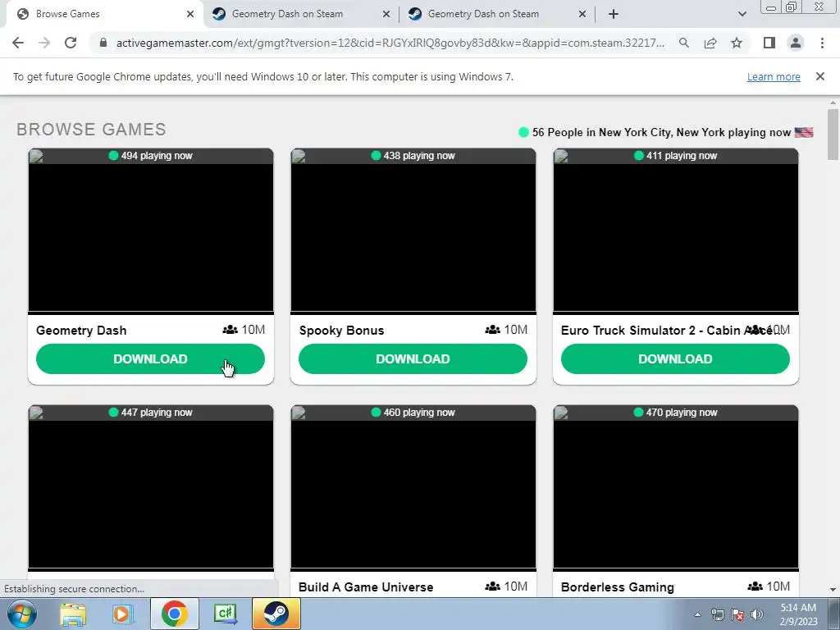The height and width of the screenshot is (630, 840).
Task: Open File Explorer from the taskbar
Action: (x=73, y=614)
